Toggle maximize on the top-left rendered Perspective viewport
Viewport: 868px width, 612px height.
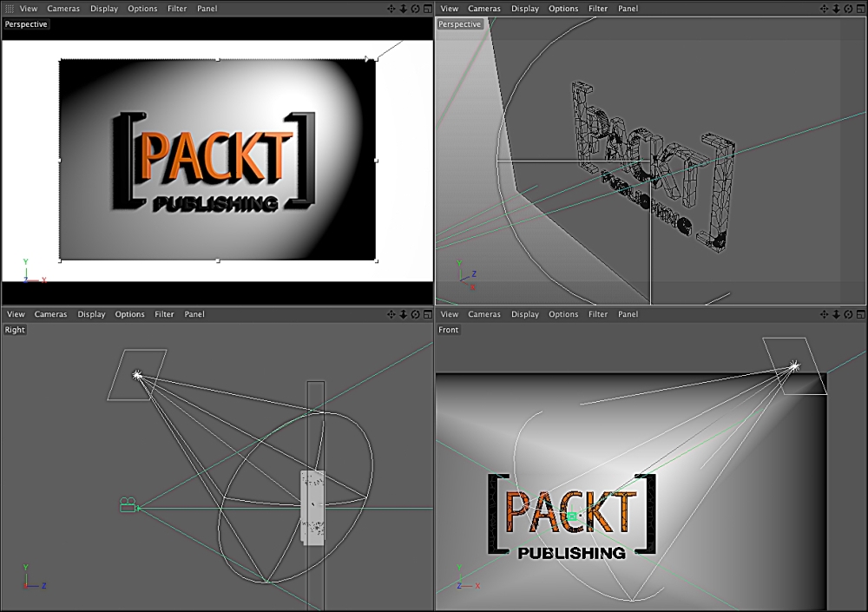427,9
